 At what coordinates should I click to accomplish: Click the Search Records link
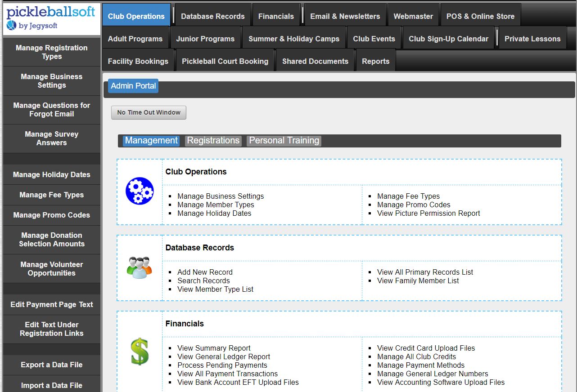[x=203, y=281]
